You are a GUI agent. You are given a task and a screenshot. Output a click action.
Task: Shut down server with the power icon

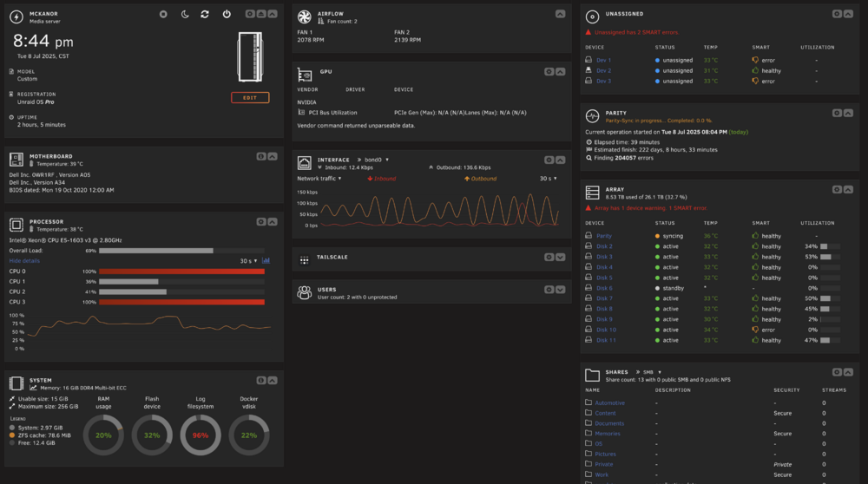click(x=227, y=15)
